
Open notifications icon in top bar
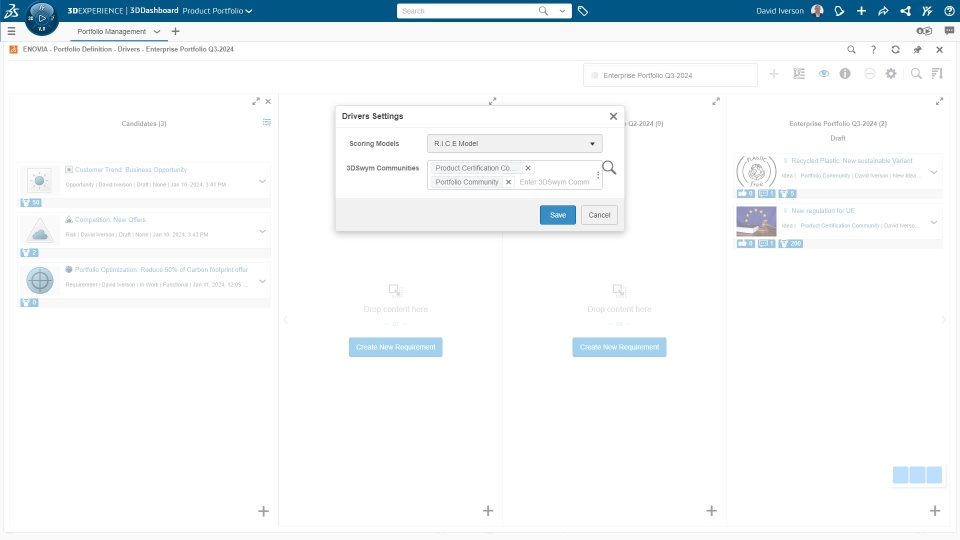pyautogui.click(x=839, y=11)
